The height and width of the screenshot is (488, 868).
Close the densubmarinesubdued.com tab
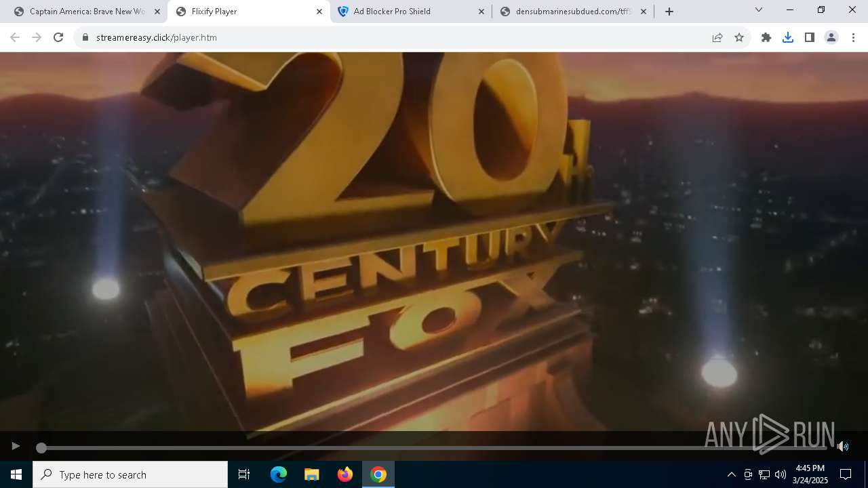(x=644, y=12)
